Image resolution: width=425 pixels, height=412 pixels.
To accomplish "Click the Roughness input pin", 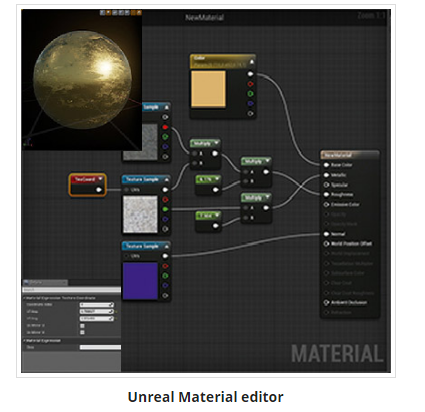I will 326,195.
